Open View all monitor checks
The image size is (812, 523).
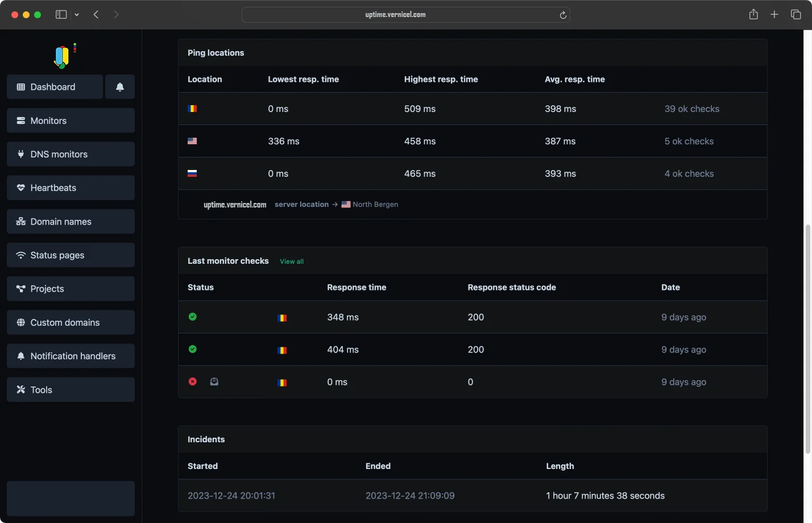(291, 261)
